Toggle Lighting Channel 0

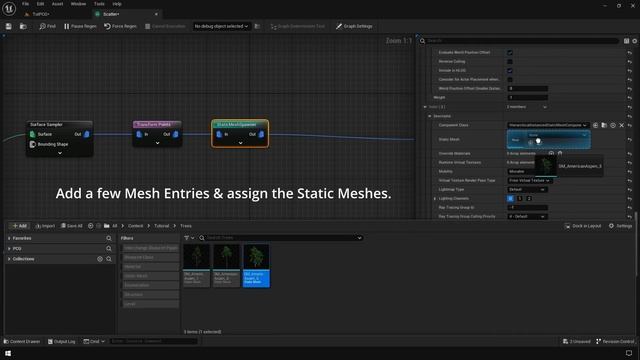(x=510, y=198)
